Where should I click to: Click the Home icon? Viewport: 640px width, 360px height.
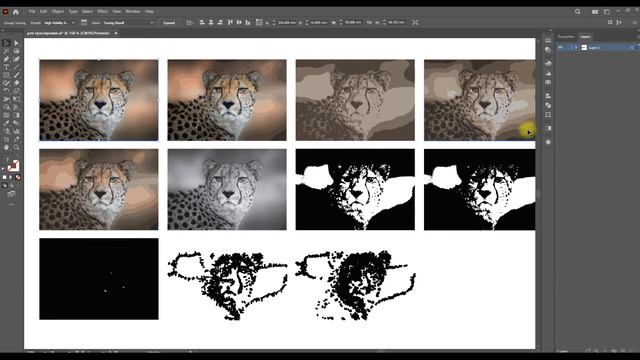click(16, 12)
